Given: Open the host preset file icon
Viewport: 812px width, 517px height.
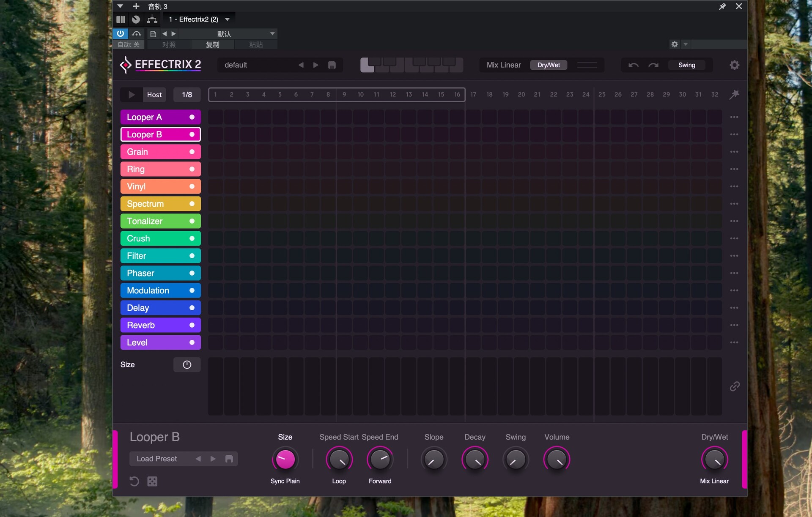Looking at the screenshot, I should [x=153, y=34].
